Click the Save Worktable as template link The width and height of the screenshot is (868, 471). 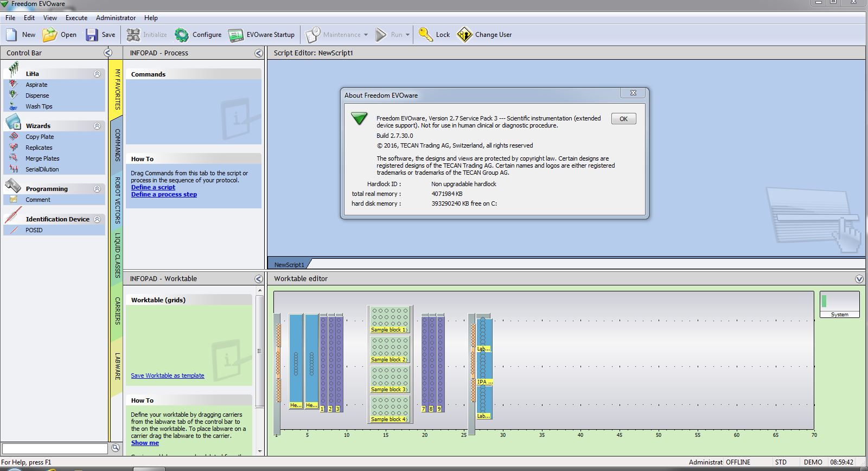168,375
